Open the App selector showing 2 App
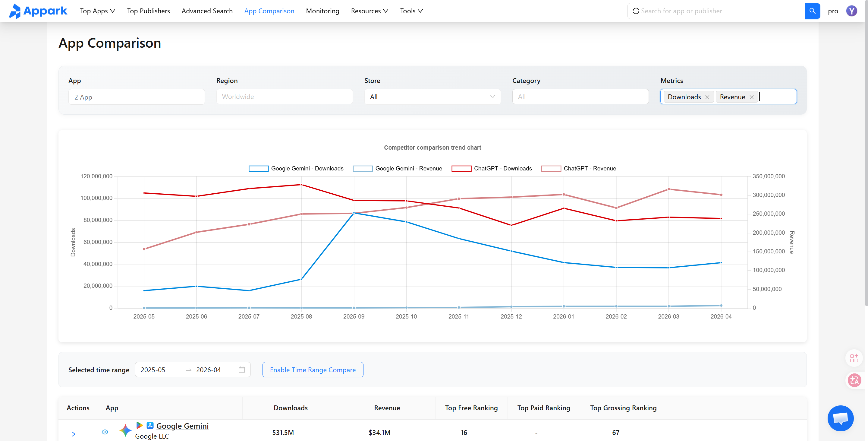Viewport: 868px width, 441px height. point(137,97)
